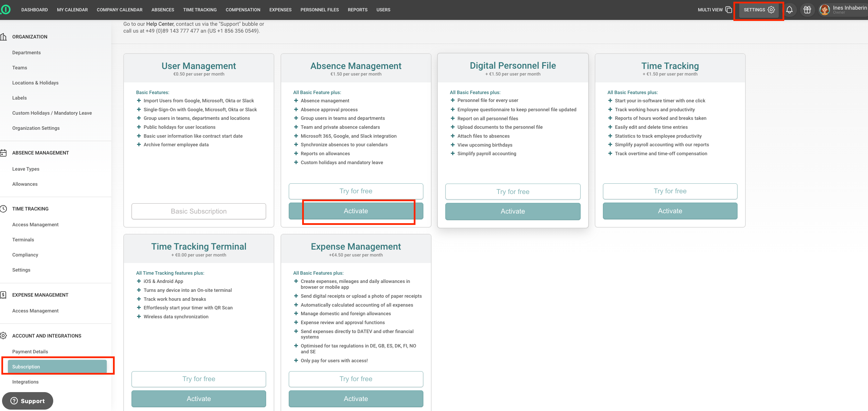The image size is (868, 411).
Task: Open the Help Center link
Action: point(160,24)
